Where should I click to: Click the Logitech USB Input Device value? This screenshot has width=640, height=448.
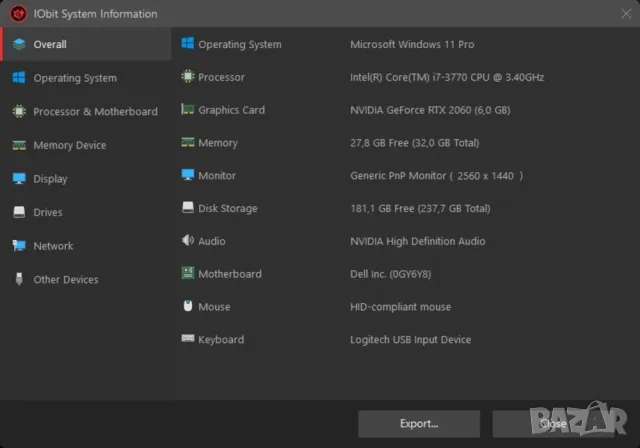pyautogui.click(x=411, y=339)
